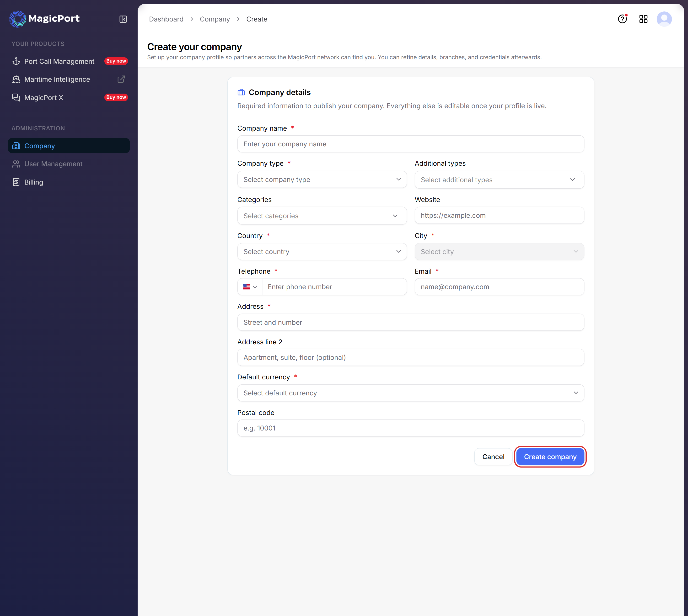The height and width of the screenshot is (616, 688).
Task: Go to User Management section
Action: tap(69, 164)
